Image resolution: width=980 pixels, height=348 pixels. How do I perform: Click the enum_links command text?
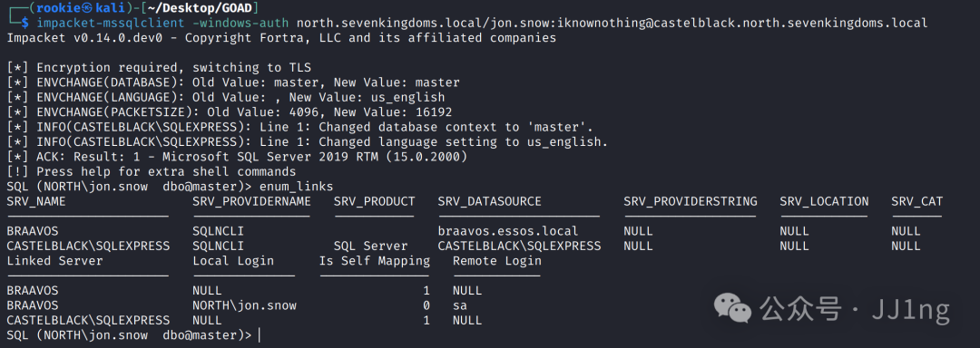click(296, 187)
